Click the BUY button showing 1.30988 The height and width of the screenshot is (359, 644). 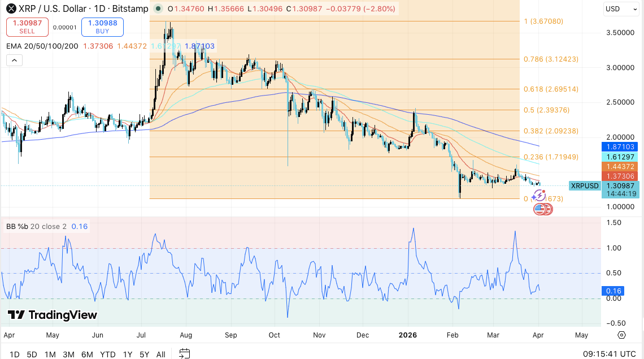tap(103, 27)
